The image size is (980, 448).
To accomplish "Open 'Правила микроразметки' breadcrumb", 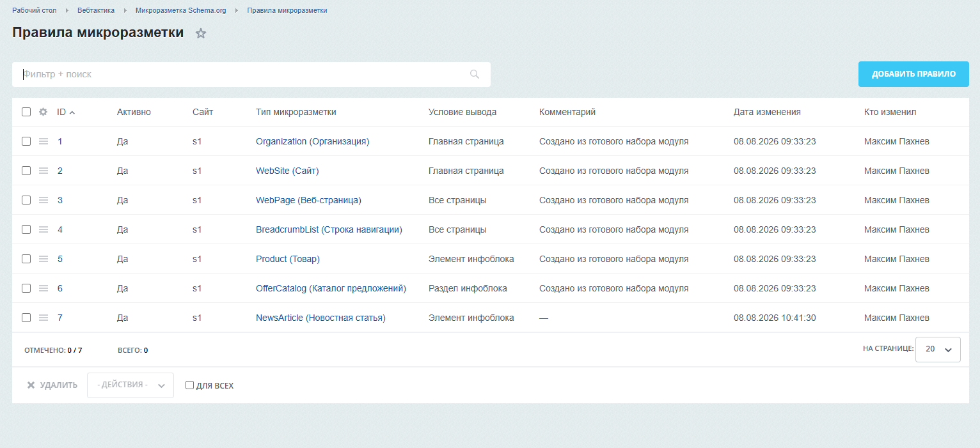I will point(287,10).
